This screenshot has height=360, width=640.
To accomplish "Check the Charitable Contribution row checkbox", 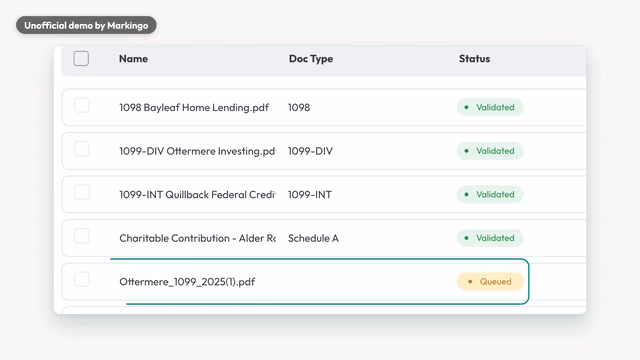I will [x=82, y=236].
